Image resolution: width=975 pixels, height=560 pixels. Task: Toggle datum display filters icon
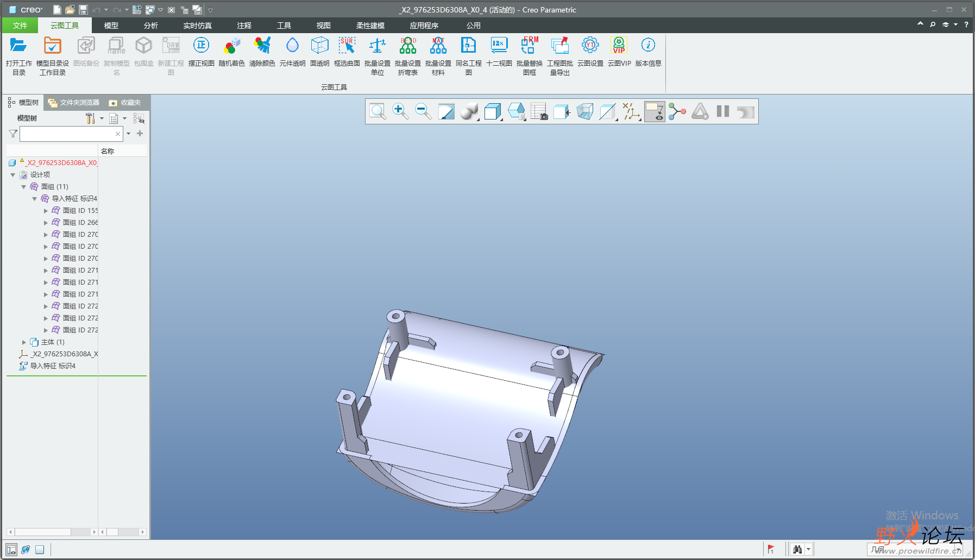(631, 111)
